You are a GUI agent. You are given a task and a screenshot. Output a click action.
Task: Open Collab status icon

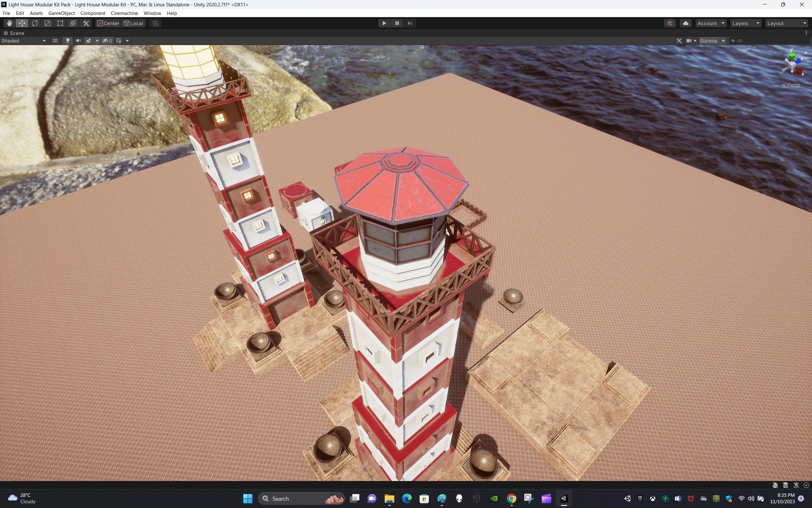pyautogui.click(x=670, y=23)
